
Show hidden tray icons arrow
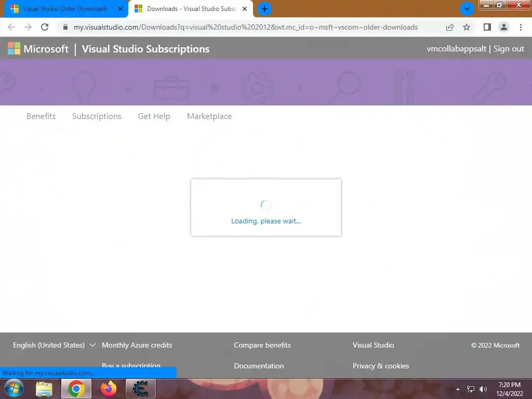(x=458, y=389)
